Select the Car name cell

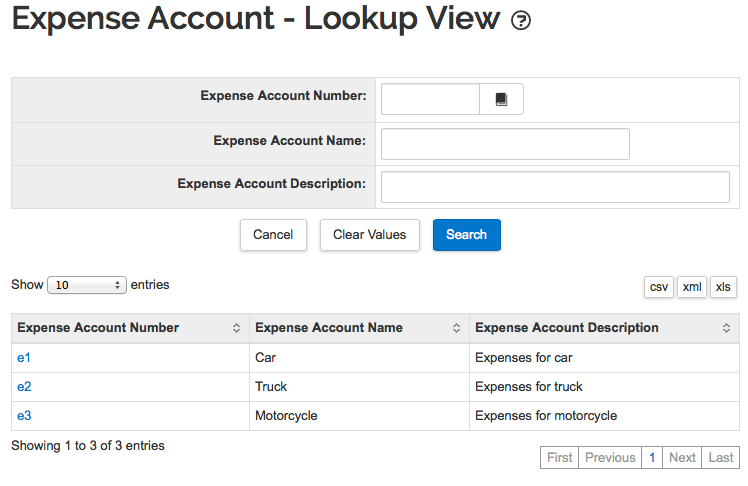point(359,358)
